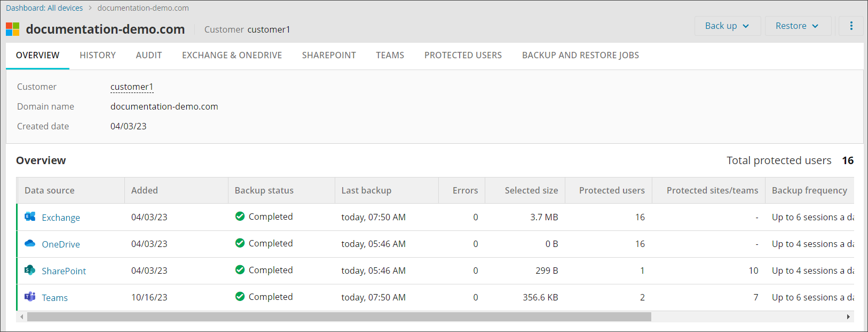Click the horizontal scrollbar under the table
The width and height of the screenshot is (868, 332).
pos(339,317)
